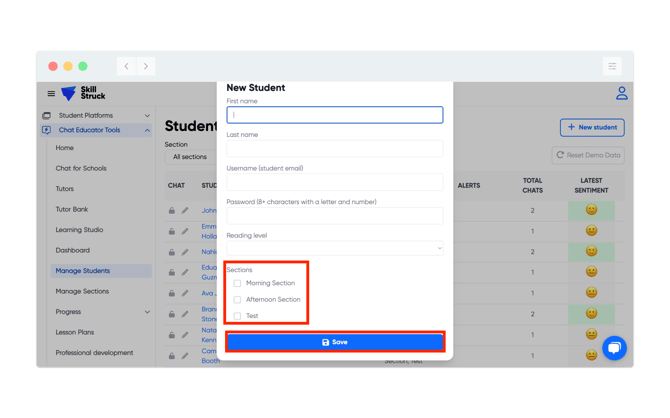Open the user profile icon
This screenshot has width=670, height=418.
click(621, 94)
